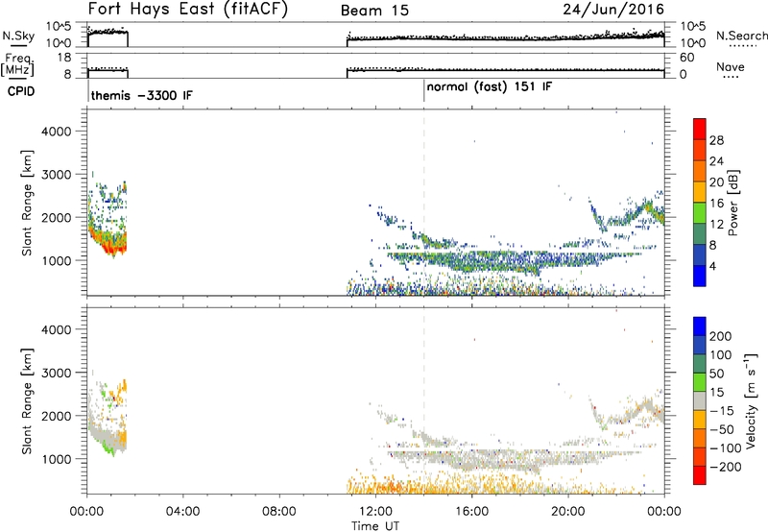
Task: Click the '16:00' time axis tick label
Action: coord(471,512)
